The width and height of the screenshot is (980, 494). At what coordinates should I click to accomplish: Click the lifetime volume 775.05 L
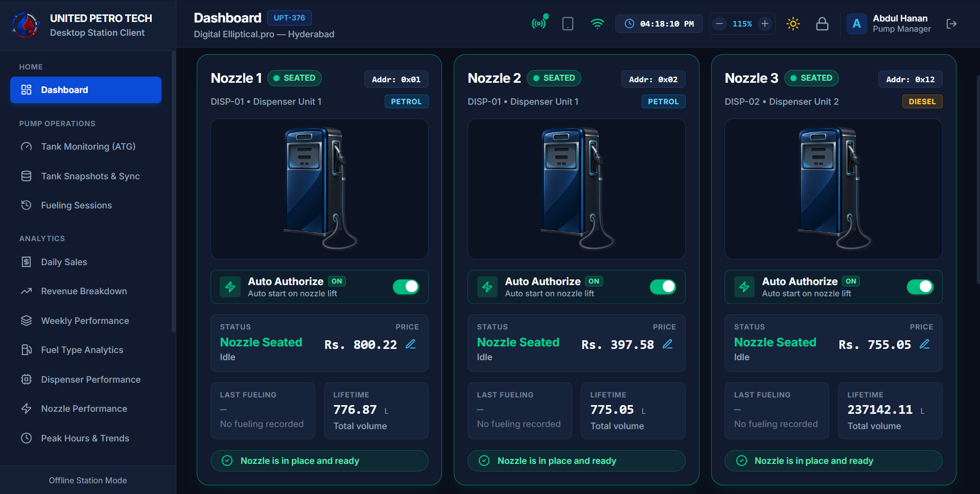pyautogui.click(x=618, y=410)
